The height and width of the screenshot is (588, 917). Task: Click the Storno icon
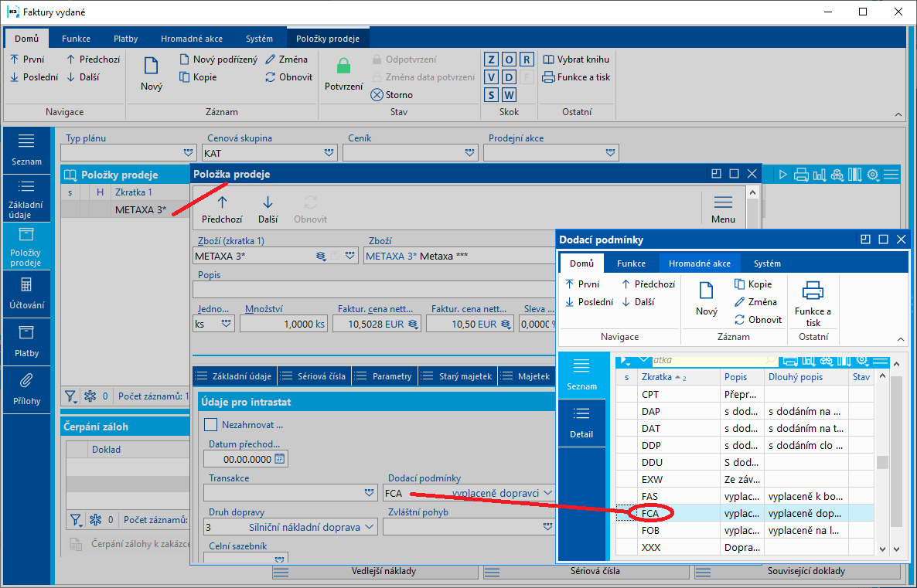coord(377,95)
